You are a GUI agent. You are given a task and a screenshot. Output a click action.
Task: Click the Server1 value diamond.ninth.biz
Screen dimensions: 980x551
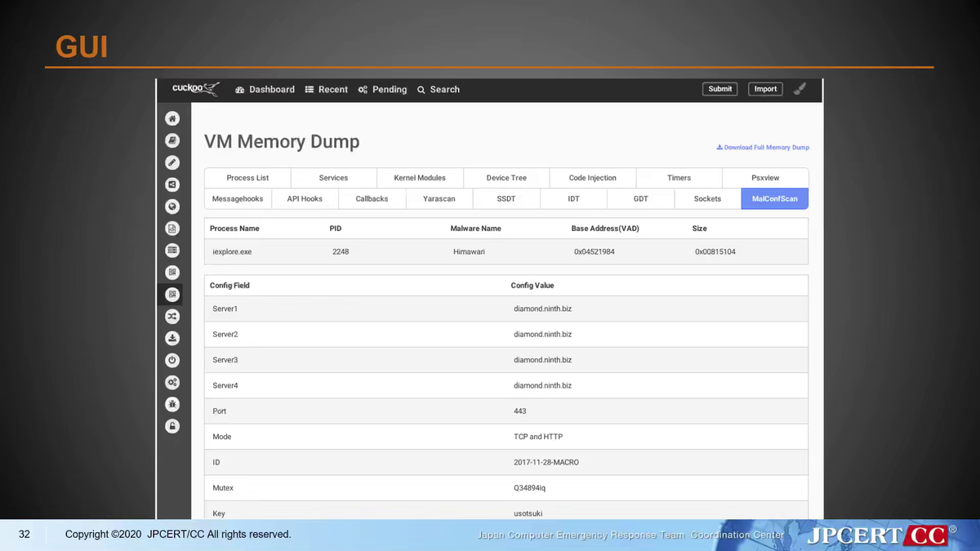pyautogui.click(x=542, y=309)
